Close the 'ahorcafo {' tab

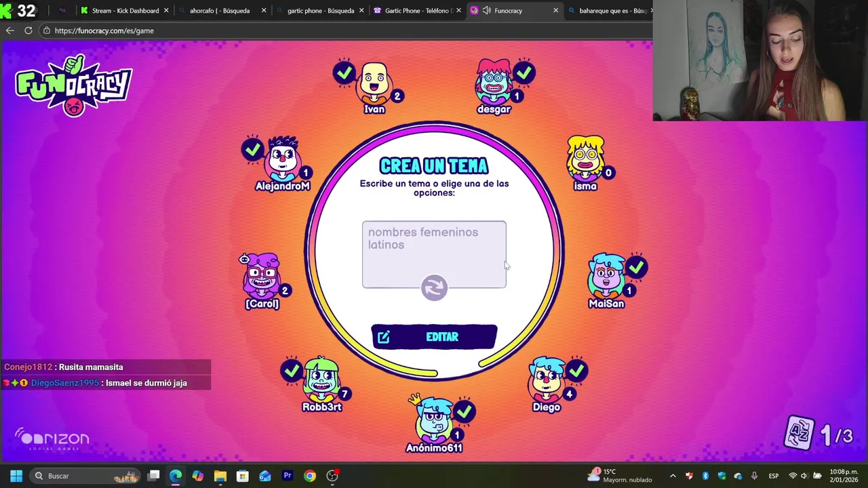(264, 10)
